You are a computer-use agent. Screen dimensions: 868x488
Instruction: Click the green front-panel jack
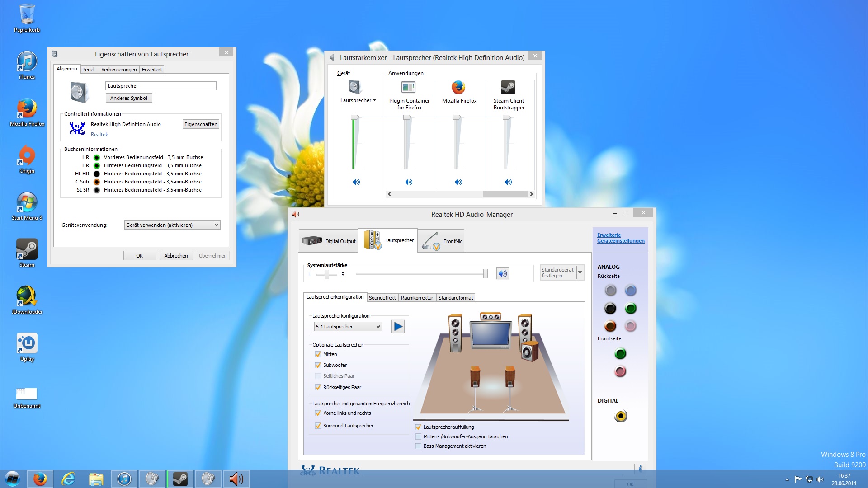click(x=620, y=353)
